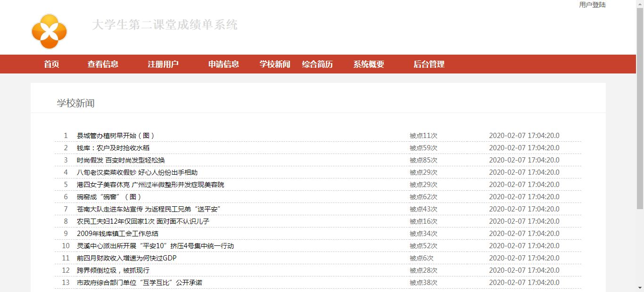The width and height of the screenshot is (644, 292).
Task: Open the 用户登陆 login link
Action: click(x=592, y=5)
